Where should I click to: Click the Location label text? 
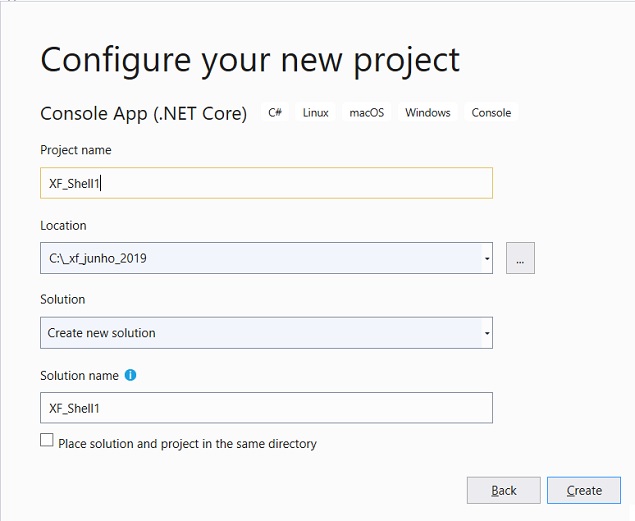[63, 225]
